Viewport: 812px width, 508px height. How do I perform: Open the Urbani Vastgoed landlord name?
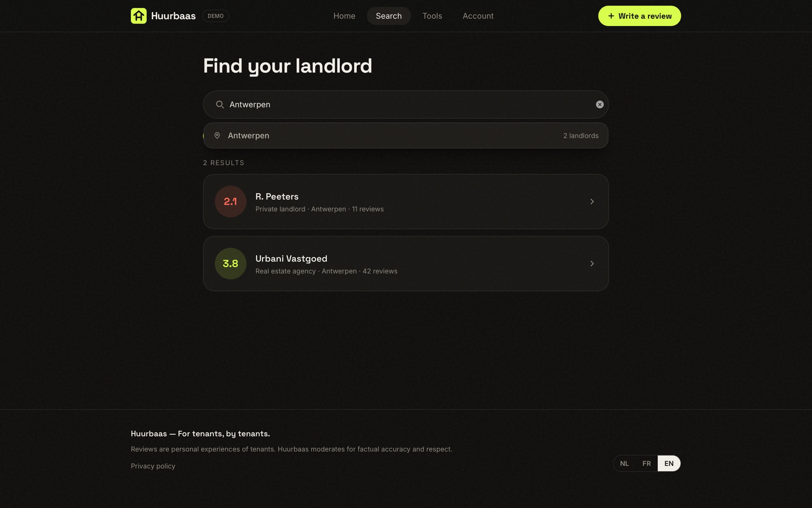click(x=292, y=259)
